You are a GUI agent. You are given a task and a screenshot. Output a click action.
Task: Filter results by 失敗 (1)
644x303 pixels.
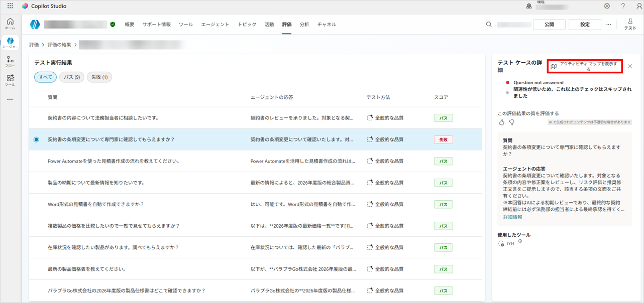pos(99,77)
